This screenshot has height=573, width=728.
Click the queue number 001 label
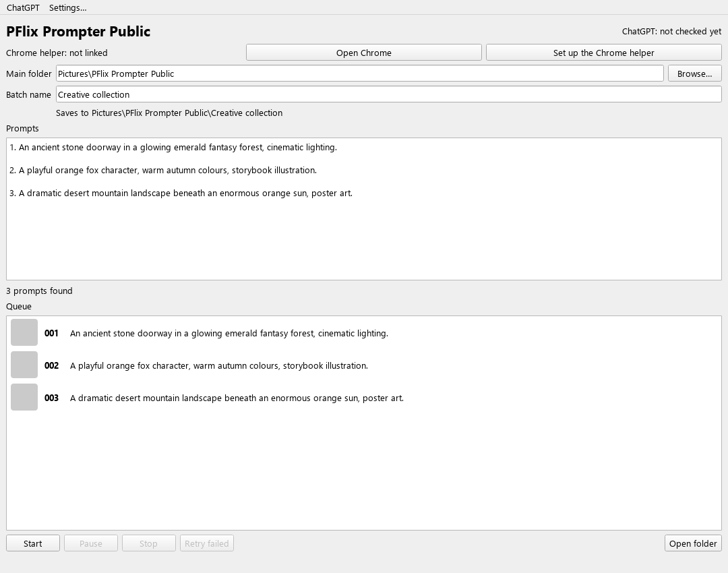(x=51, y=334)
